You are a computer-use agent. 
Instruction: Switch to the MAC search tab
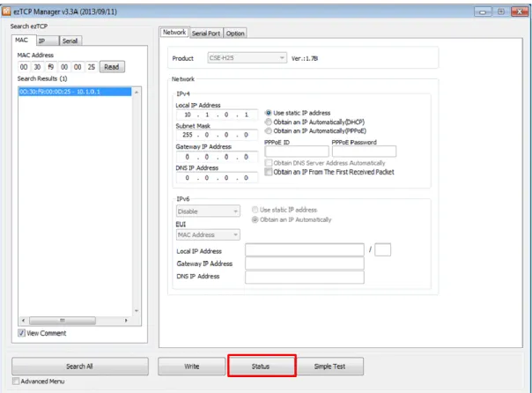coord(22,40)
